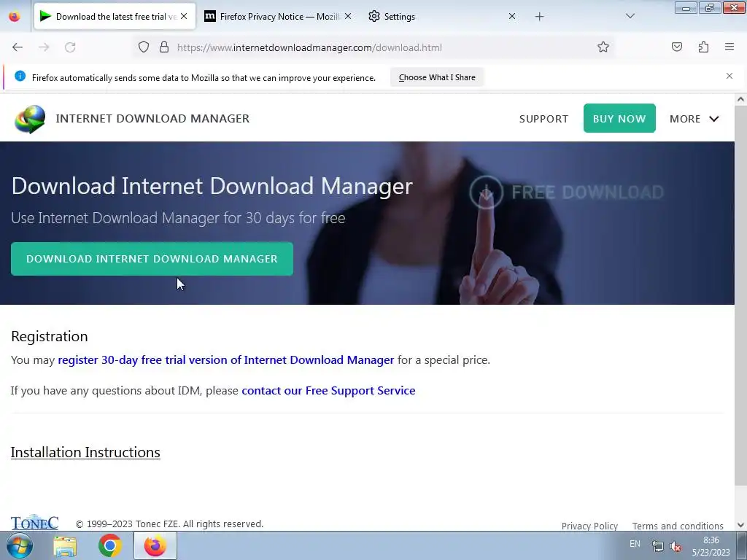Click the BUY NOW button
Image resolution: width=747 pixels, height=560 pixels.
[x=619, y=118]
